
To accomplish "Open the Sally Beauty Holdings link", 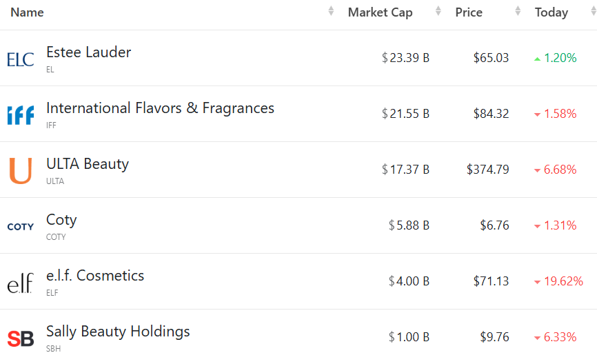I will tap(118, 332).
